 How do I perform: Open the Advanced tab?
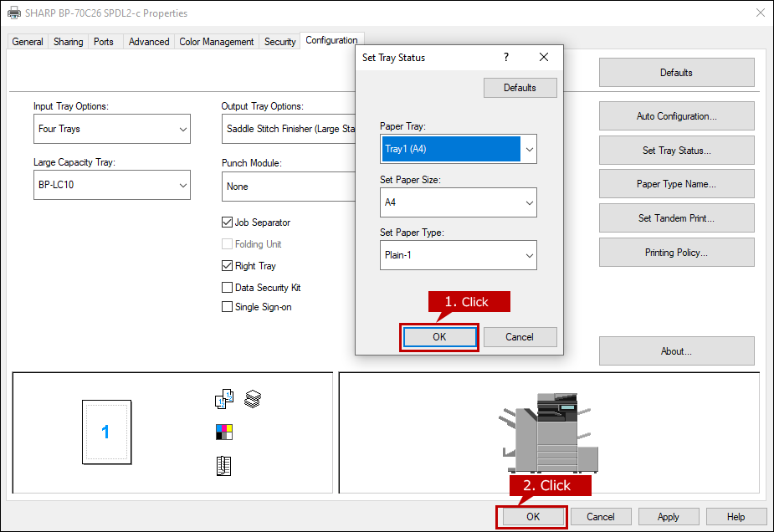pos(149,42)
